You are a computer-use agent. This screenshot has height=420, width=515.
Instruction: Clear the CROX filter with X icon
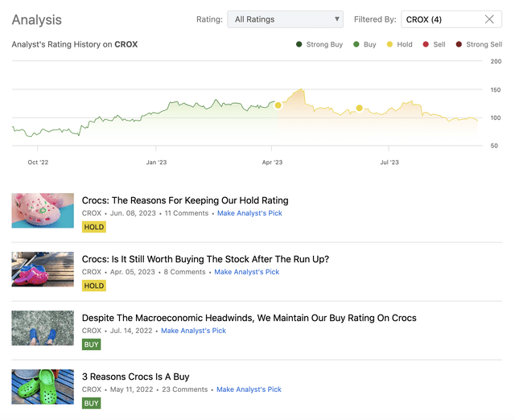489,19
